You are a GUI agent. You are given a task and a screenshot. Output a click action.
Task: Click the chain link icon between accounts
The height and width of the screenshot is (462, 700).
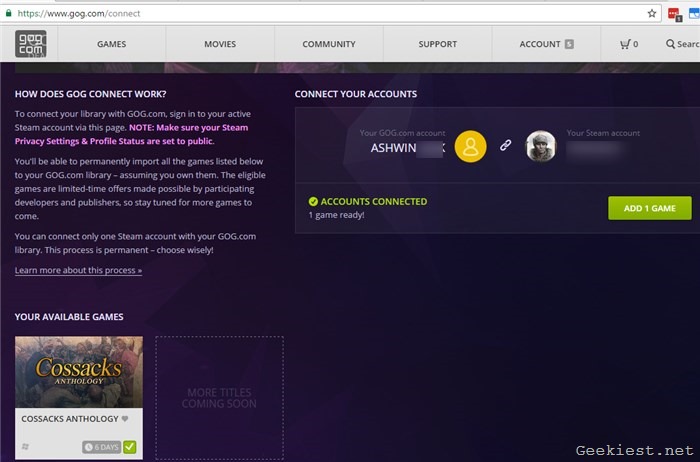[505, 146]
